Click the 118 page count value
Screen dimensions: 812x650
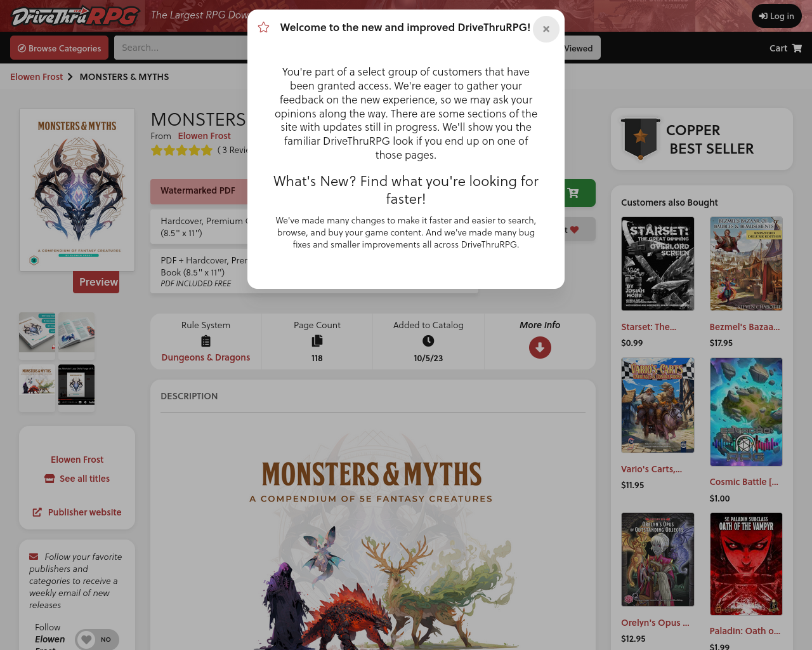pos(317,358)
